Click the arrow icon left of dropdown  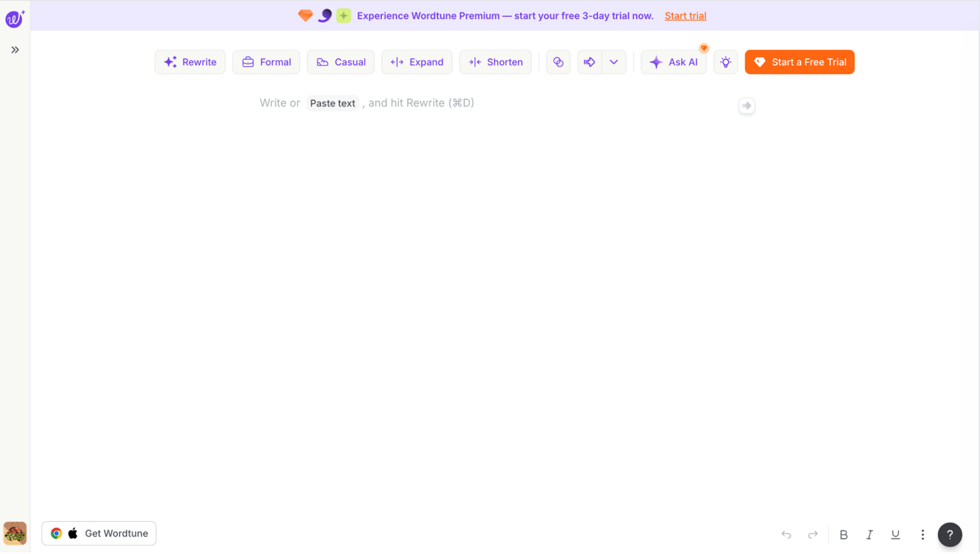[x=590, y=62]
